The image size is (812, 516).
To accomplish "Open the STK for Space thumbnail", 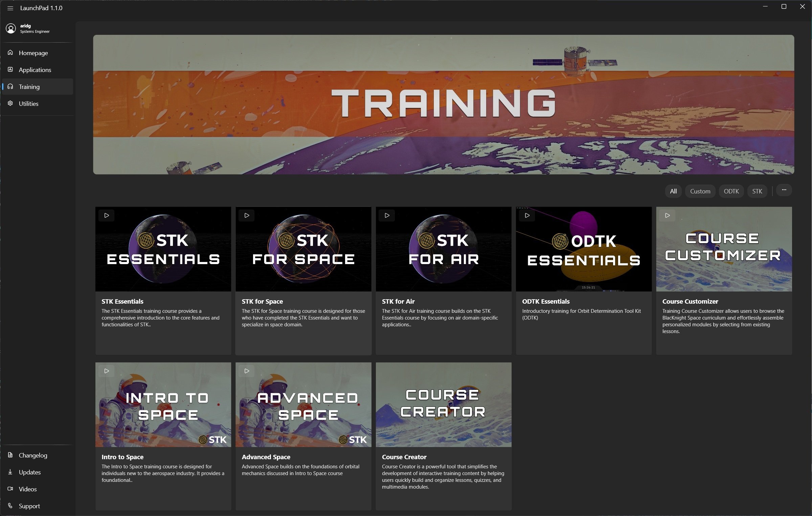I will 303,249.
